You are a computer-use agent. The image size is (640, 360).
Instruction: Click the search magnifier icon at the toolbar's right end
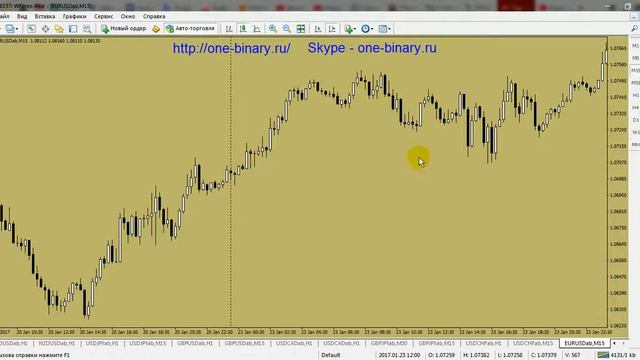point(634,28)
